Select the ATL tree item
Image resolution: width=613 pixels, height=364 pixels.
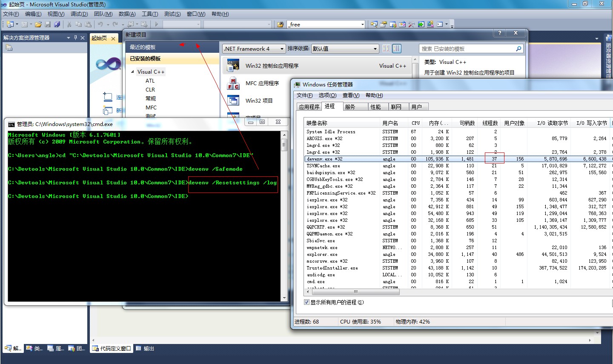(150, 81)
